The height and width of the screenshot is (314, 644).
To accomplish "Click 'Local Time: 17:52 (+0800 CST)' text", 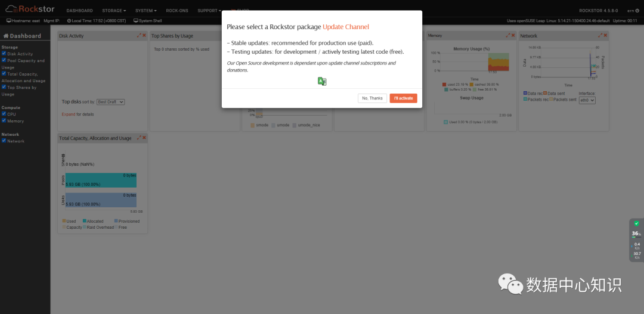I will pyautogui.click(x=98, y=20).
